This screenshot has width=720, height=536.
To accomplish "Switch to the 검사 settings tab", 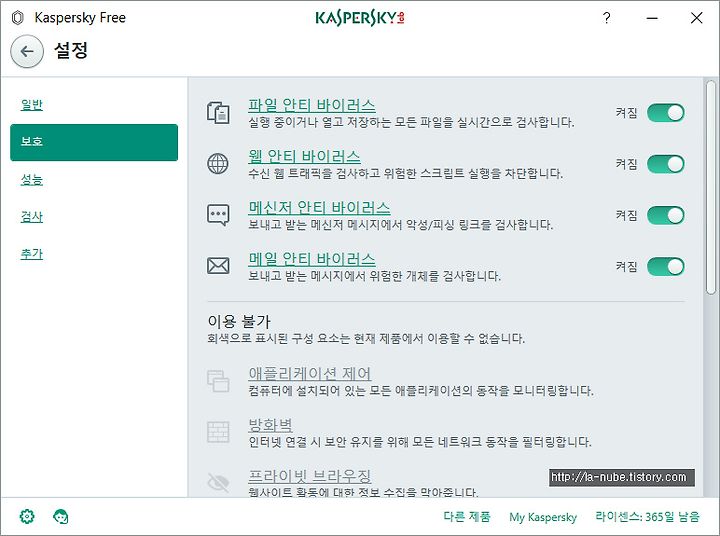I will click(x=32, y=216).
